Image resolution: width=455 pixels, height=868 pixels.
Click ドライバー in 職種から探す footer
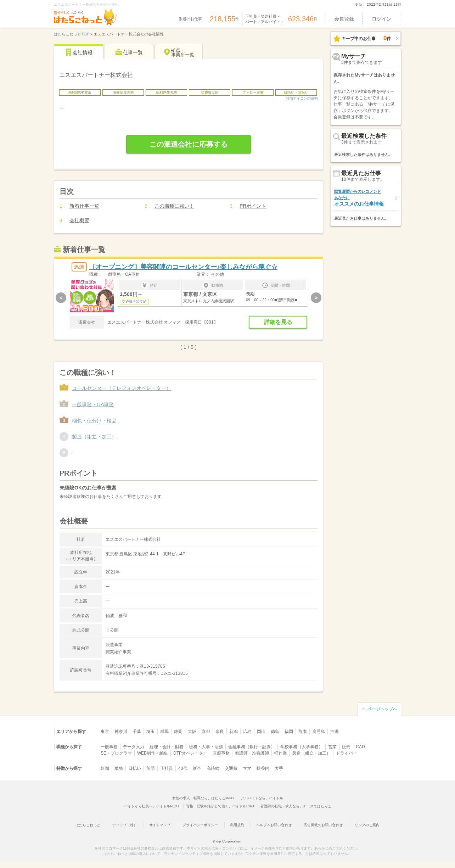coord(347,753)
